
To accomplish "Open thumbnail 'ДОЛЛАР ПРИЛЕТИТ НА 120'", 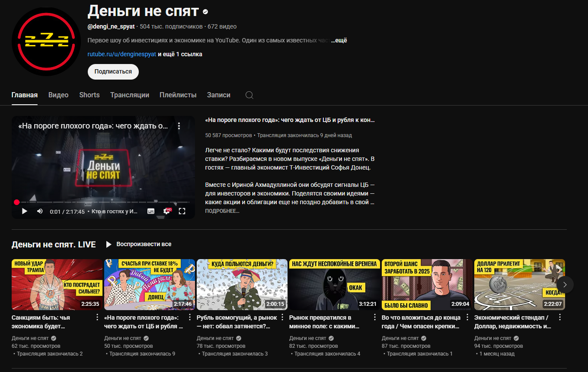I will 520,285.
